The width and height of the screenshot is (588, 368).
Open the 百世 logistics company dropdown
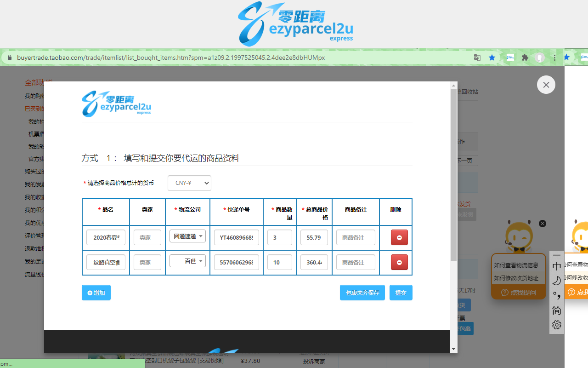click(x=187, y=261)
